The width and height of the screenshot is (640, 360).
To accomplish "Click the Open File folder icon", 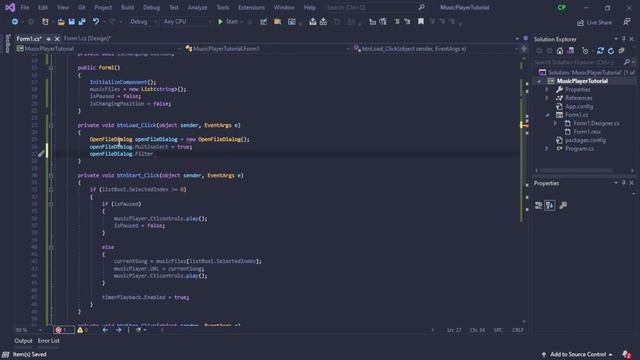I will [61, 22].
